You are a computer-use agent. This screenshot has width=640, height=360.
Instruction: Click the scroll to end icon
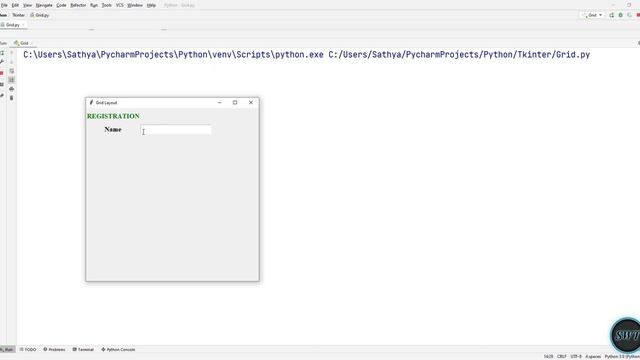(11, 80)
